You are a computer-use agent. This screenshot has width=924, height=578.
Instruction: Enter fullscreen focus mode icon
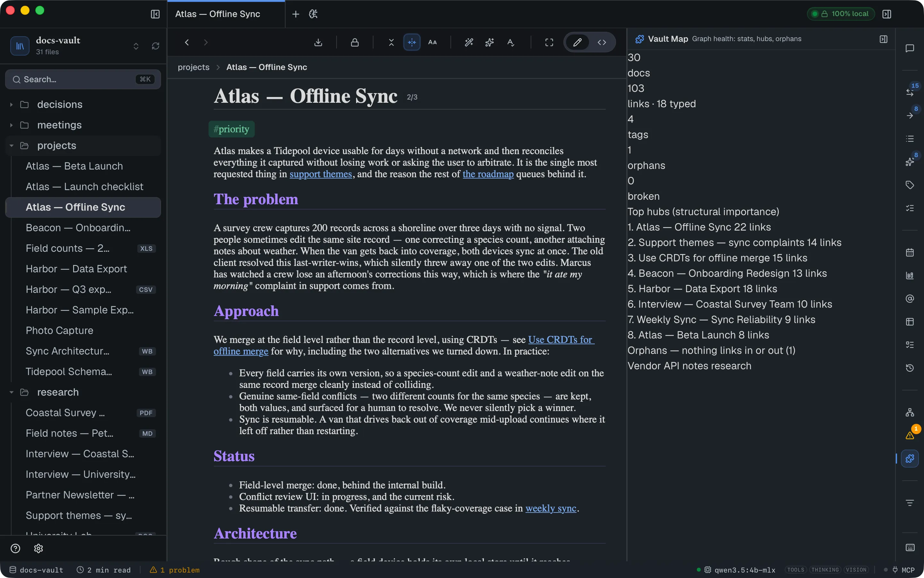549,42
